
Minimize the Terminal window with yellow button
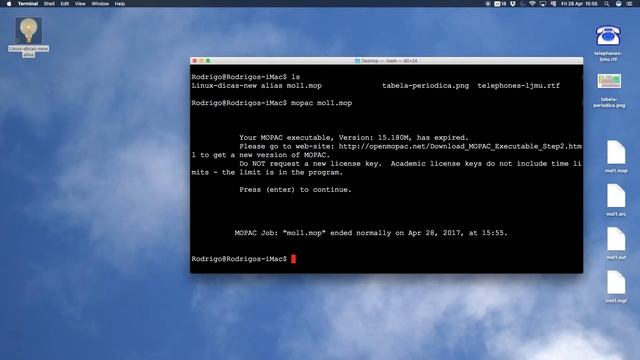tap(201, 61)
